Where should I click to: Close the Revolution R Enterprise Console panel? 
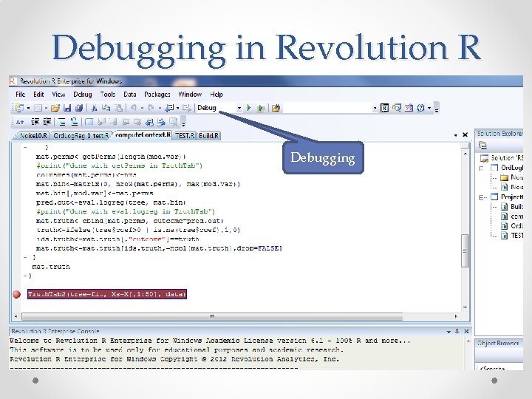pos(466,331)
